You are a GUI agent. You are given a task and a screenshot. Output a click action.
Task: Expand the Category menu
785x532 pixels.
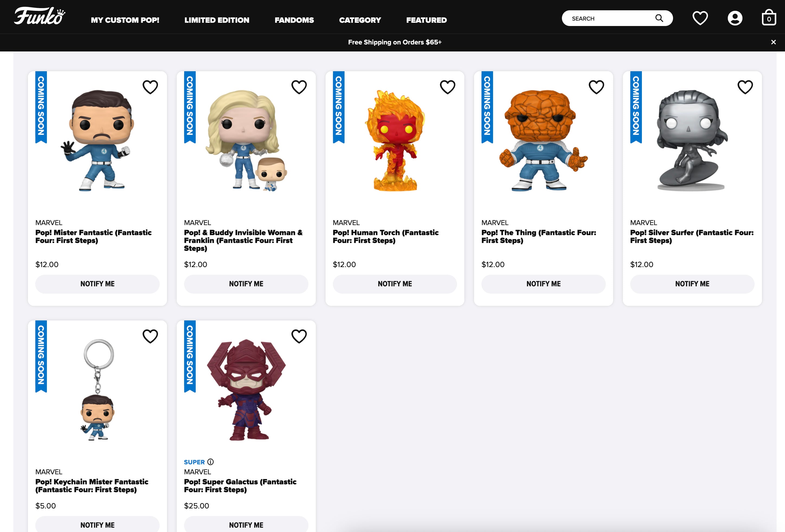coord(360,20)
